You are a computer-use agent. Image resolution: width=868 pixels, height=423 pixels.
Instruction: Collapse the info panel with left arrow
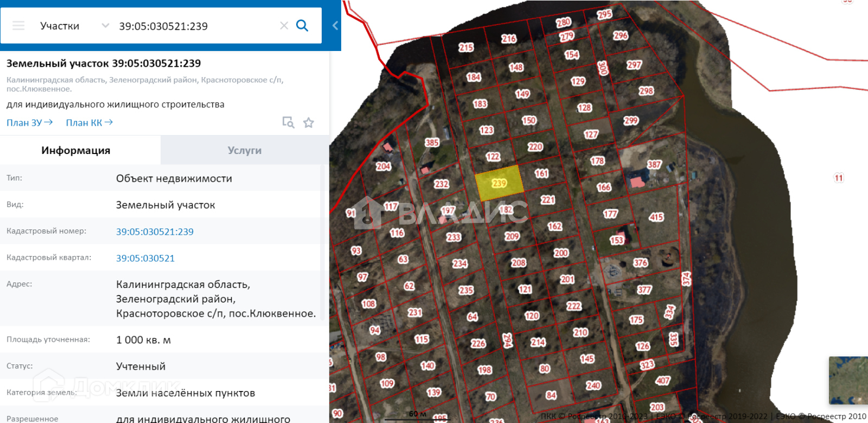335,25
